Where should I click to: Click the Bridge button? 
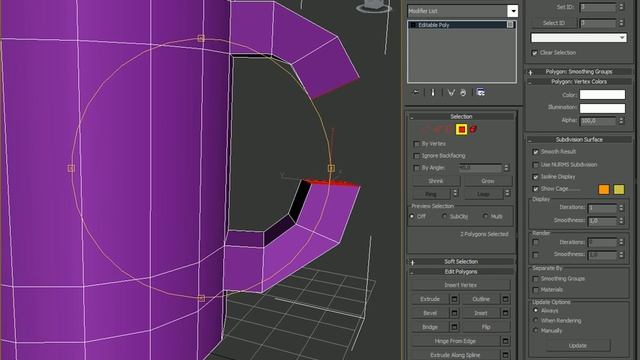coord(430,327)
